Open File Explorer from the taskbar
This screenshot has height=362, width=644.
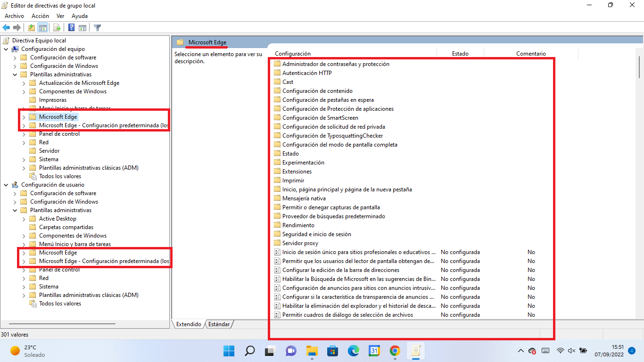tap(312, 351)
